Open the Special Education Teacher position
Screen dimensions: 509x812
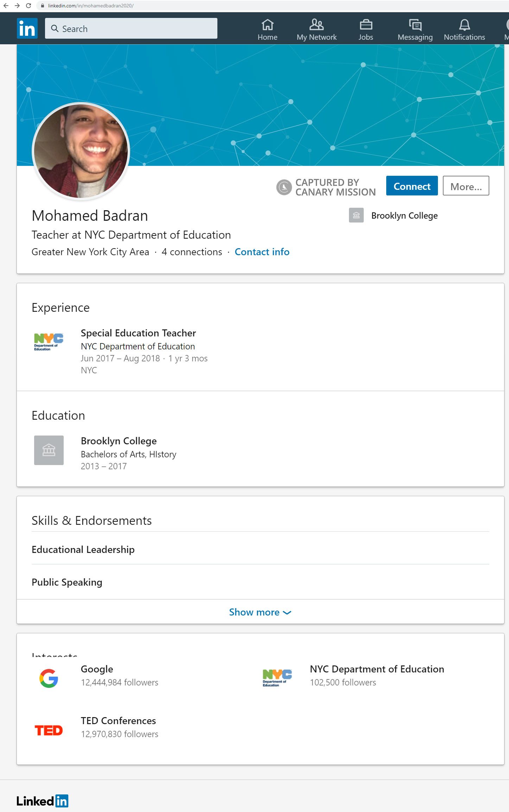click(138, 333)
